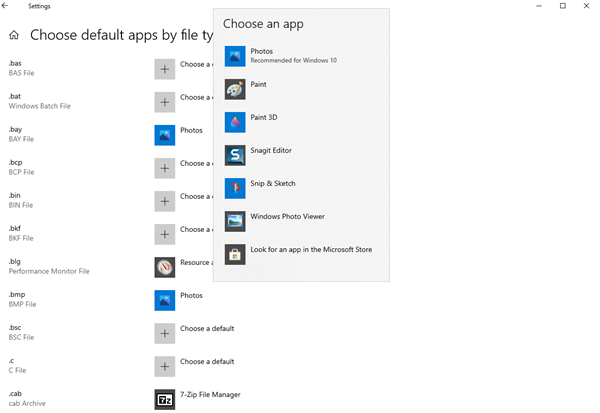
Task: Click the .bsc BSC File entry
Action: tap(21, 332)
